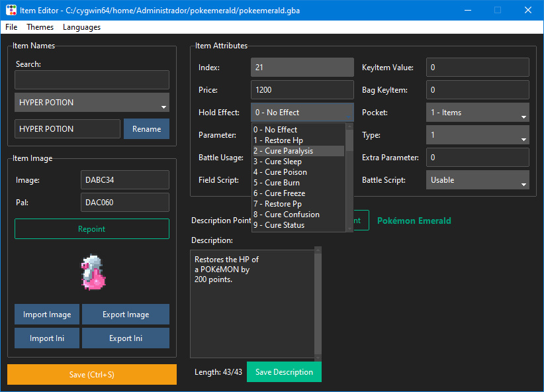This screenshot has height=392, width=544.
Task: Open the Languages menu
Action: click(x=81, y=27)
